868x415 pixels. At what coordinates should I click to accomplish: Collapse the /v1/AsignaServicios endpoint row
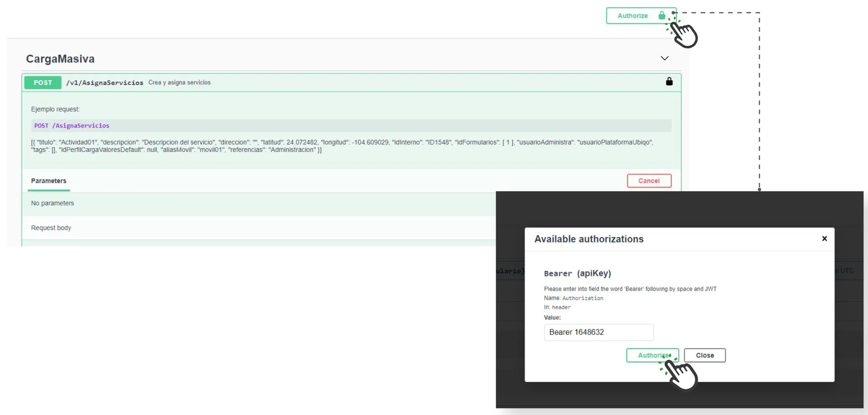coord(351,83)
